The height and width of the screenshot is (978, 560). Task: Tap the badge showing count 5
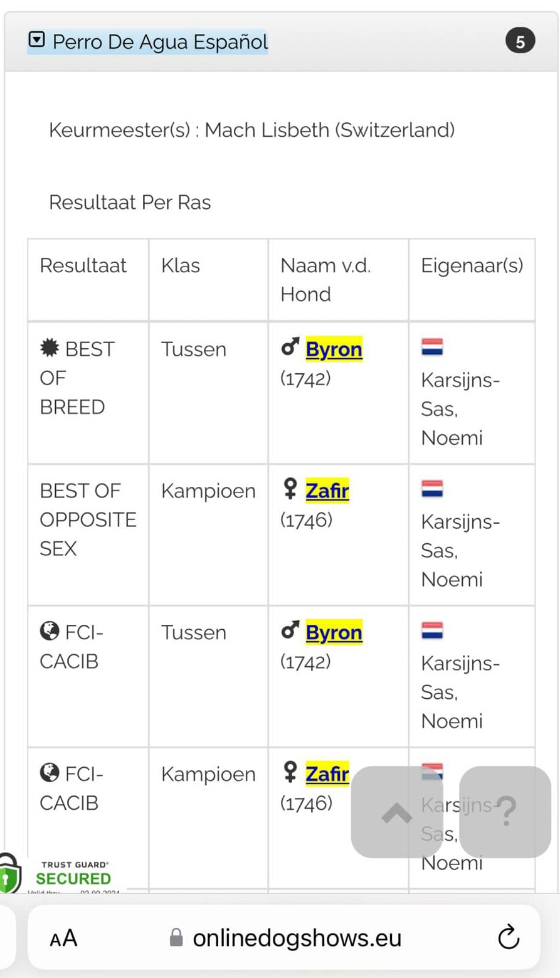coord(520,42)
